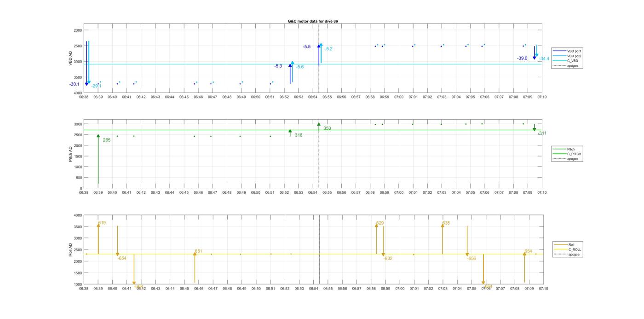
Task: Click the dark blue VBD pot1 arrowhead at -30.1
Action: pos(86,84)
